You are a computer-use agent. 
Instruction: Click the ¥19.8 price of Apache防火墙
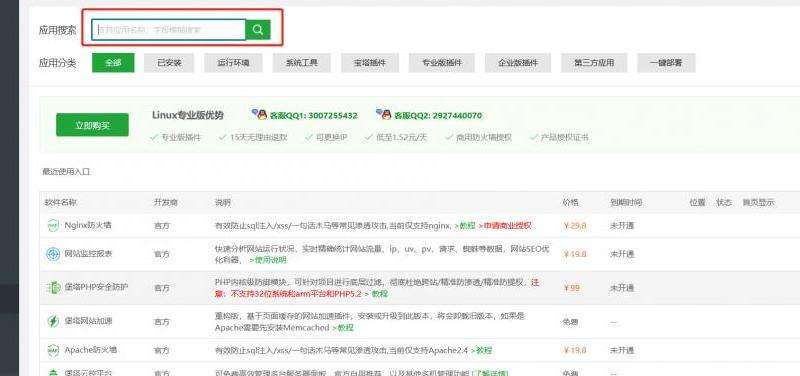(x=575, y=350)
